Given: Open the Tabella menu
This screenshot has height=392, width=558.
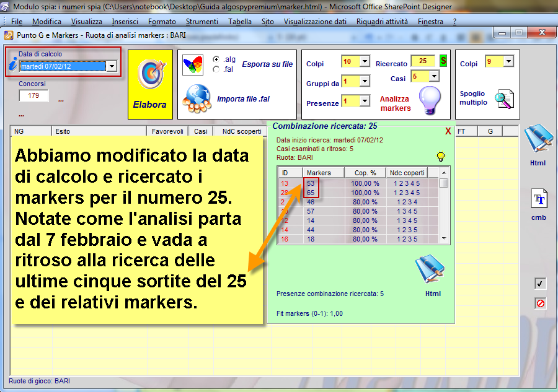Looking at the screenshot, I should point(240,22).
